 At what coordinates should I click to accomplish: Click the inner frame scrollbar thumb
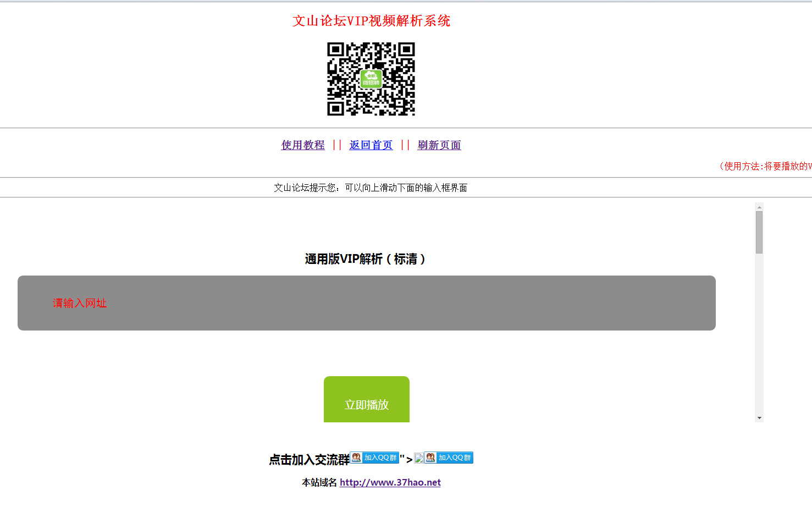pyautogui.click(x=759, y=232)
